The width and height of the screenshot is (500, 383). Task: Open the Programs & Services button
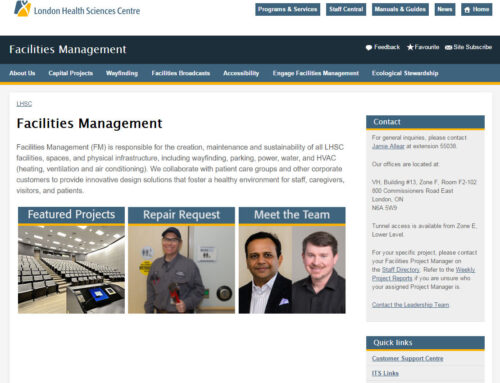click(287, 9)
